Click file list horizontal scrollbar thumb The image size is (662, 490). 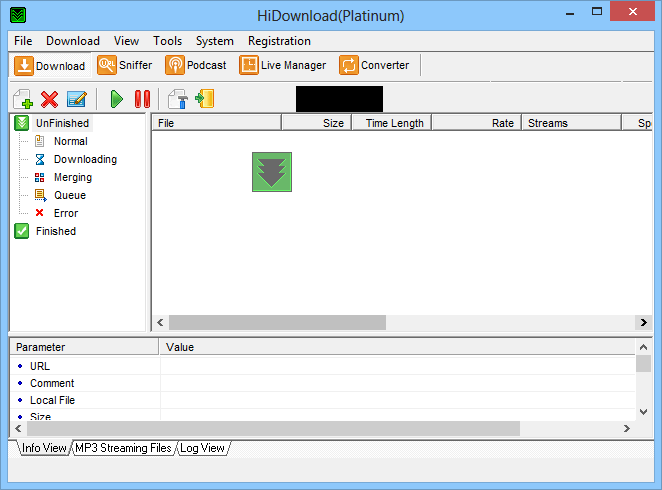(277, 322)
